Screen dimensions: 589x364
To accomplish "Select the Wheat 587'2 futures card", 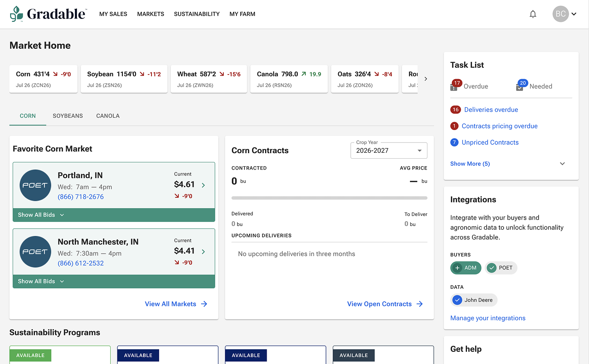I will (x=209, y=79).
